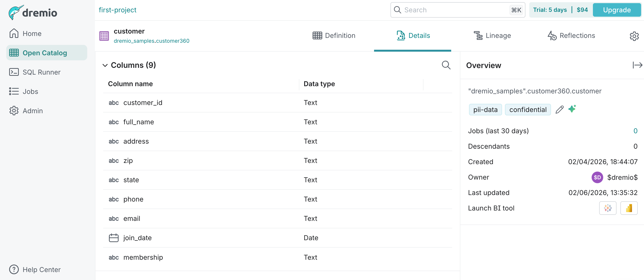644x280 pixels.
Task: Open the dataset settings gear icon
Action: (634, 36)
